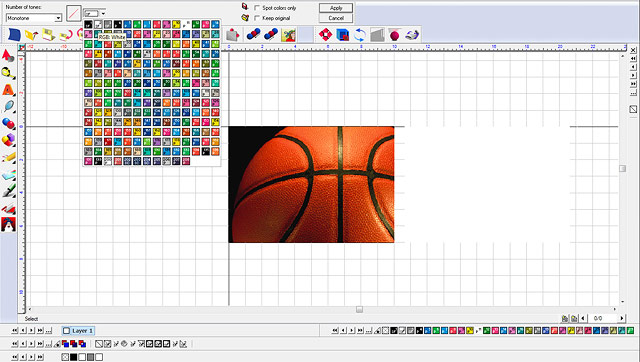The image size is (640, 362).
Task: Select the red arrow selection tool
Action: point(8,55)
